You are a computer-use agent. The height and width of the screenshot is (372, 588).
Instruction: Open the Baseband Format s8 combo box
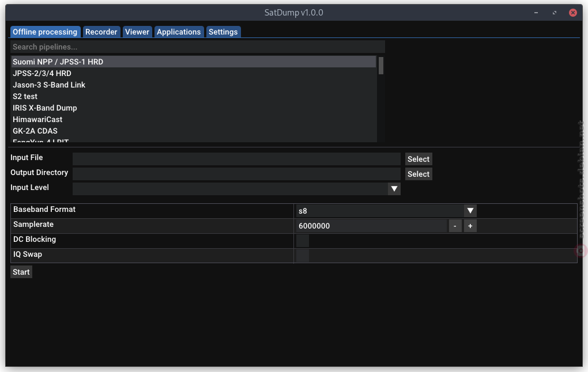pyautogui.click(x=386, y=211)
